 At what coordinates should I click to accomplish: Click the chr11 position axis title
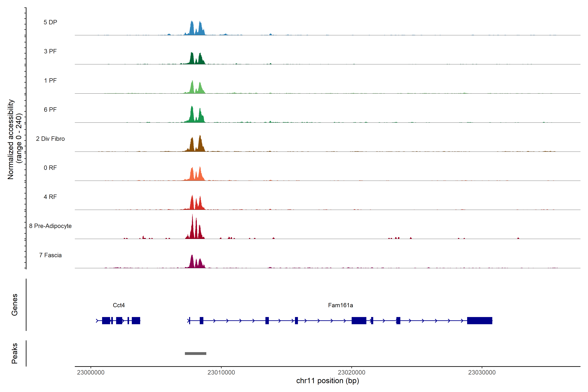coord(327,381)
